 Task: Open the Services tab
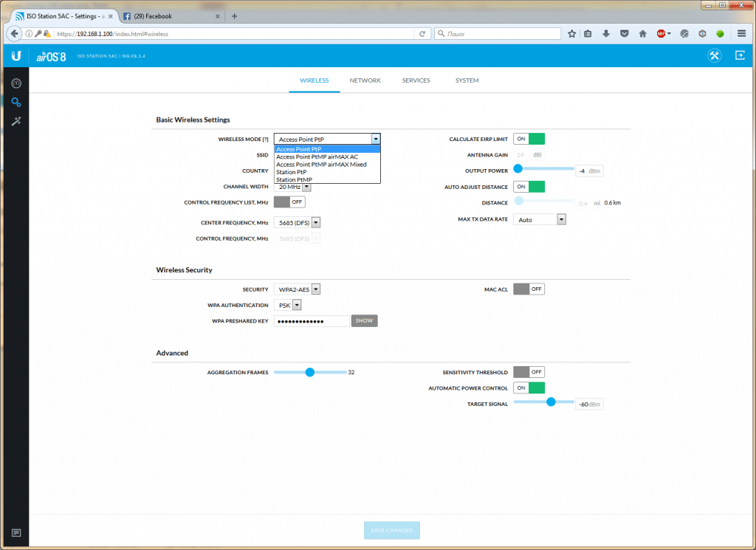[x=416, y=80]
